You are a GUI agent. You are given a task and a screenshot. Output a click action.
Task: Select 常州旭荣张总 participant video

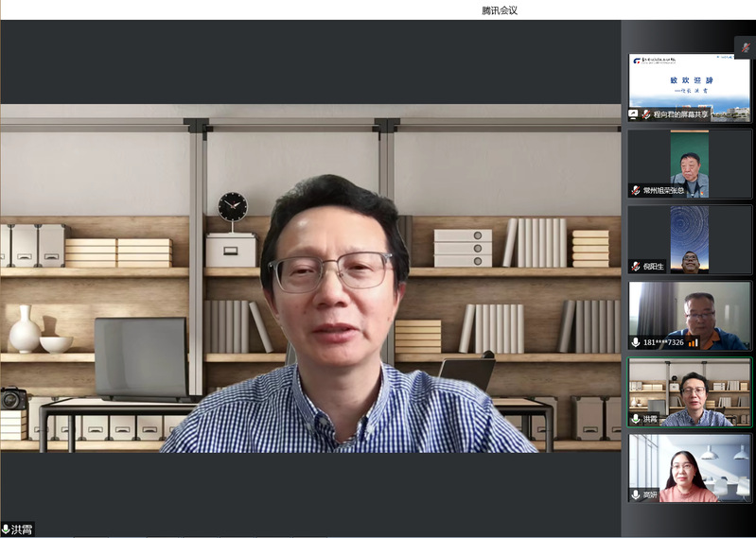tap(690, 161)
